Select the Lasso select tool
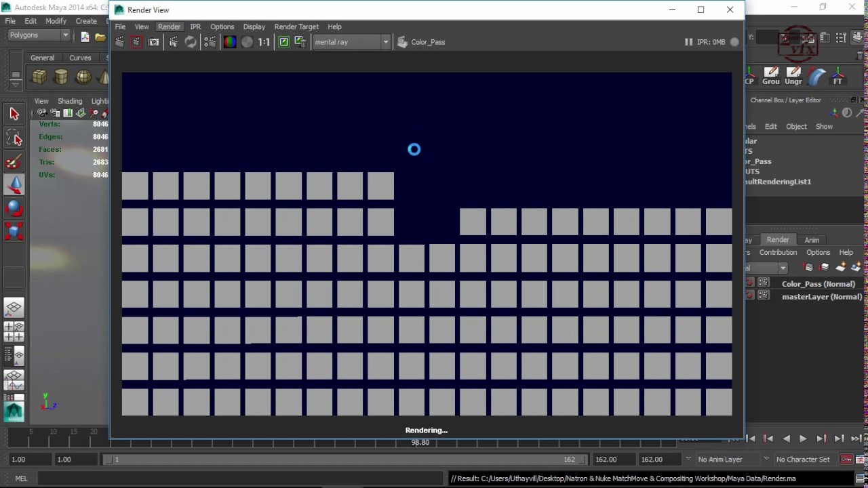The image size is (868, 488). coord(14,138)
